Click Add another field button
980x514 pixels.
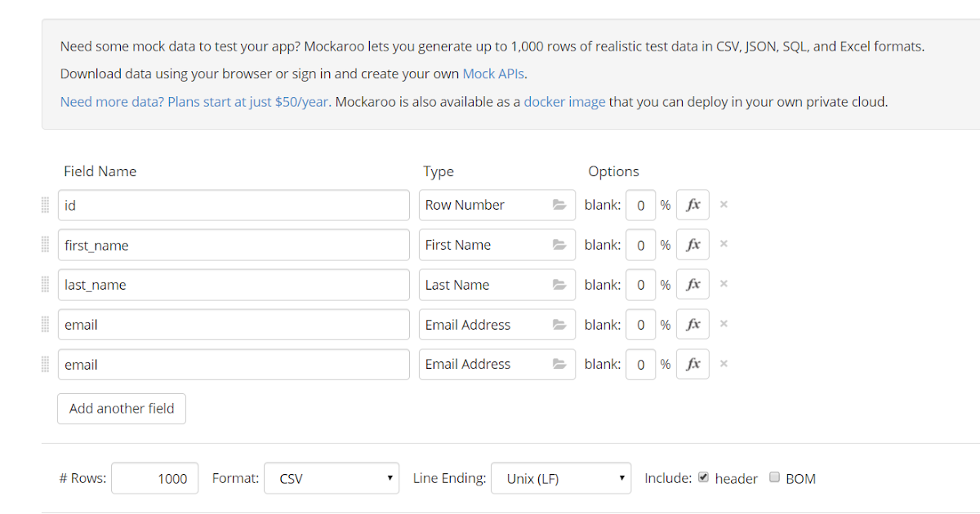pyautogui.click(x=122, y=409)
